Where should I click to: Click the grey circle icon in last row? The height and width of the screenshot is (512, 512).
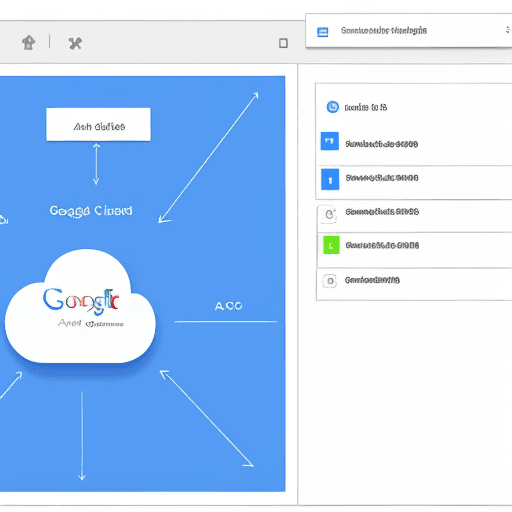pos(330,281)
